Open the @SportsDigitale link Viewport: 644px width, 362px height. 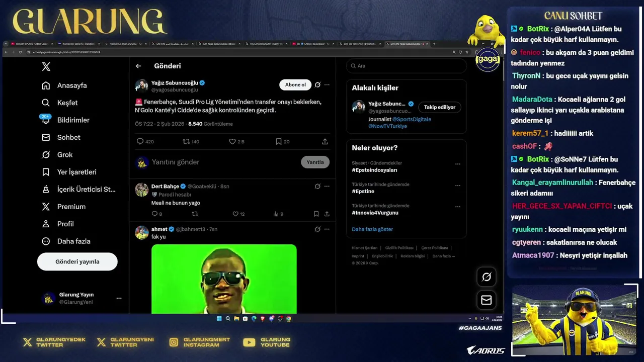point(412,119)
